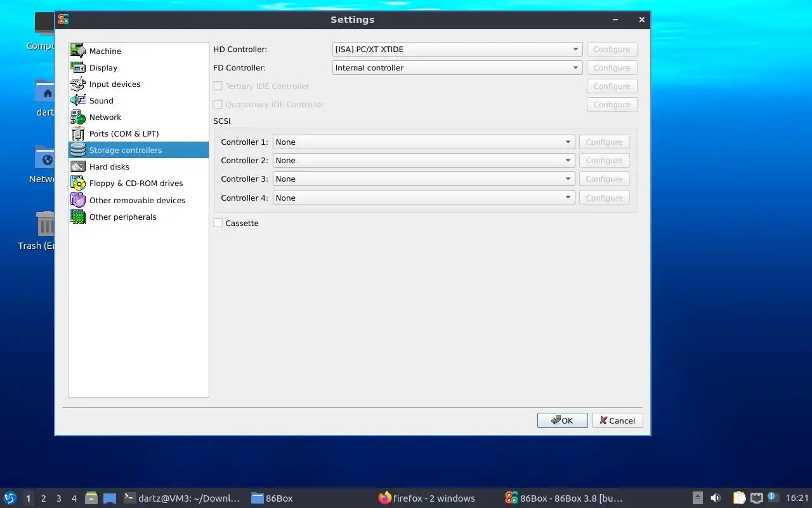Open Ports (COM & LPT) icon

pos(78,133)
